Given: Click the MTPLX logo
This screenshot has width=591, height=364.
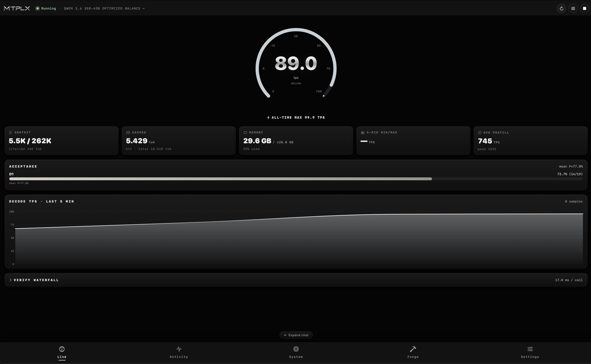Looking at the screenshot, I should 17,8.
